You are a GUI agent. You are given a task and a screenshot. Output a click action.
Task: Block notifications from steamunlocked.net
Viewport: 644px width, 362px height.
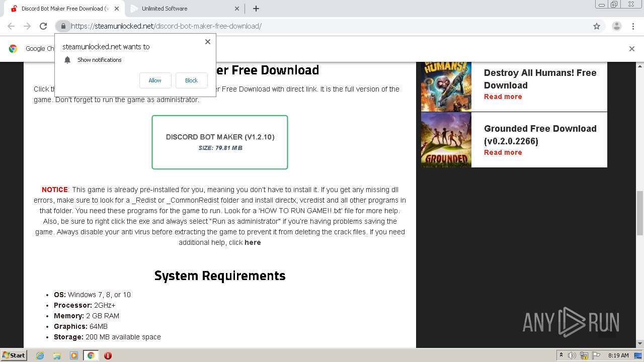tap(191, 80)
